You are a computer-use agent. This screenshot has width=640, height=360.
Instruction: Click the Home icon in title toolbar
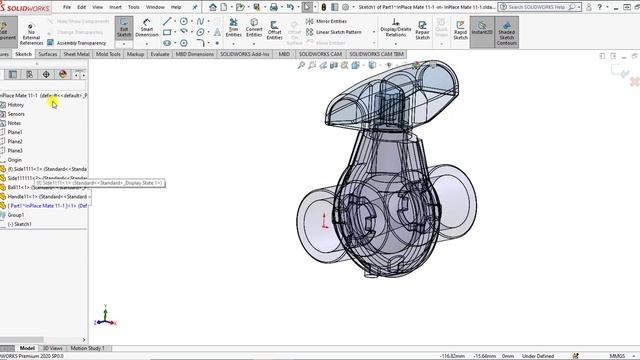point(213,7)
